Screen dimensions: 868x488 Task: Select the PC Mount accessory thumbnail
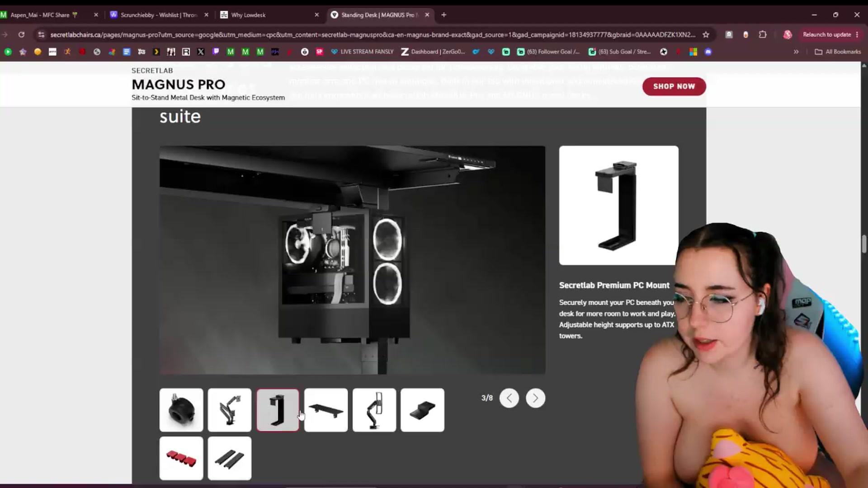[278, 410]
